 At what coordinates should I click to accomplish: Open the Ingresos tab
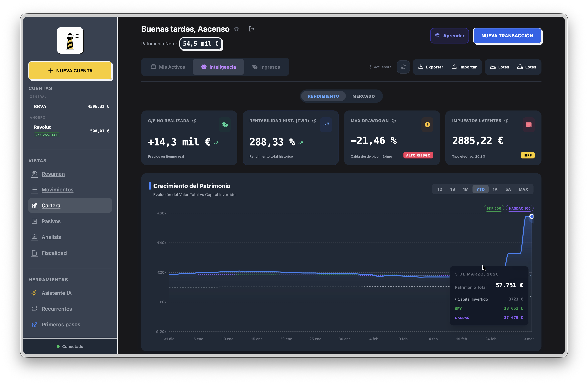[x=266, y=67]
